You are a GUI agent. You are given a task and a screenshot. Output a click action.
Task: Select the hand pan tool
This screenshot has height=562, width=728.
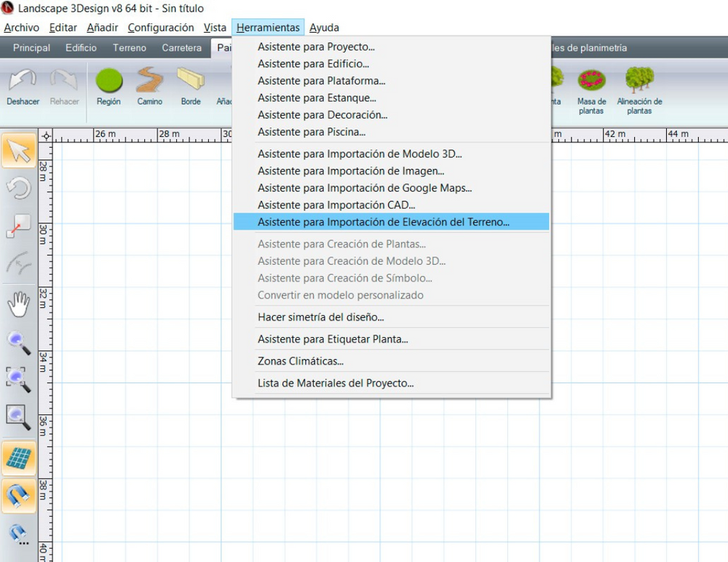click(x=18, y=304)
